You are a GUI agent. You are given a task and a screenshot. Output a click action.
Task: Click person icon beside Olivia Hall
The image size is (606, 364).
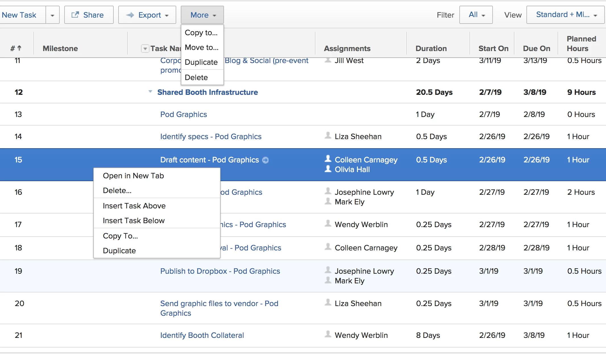point(328,169)
